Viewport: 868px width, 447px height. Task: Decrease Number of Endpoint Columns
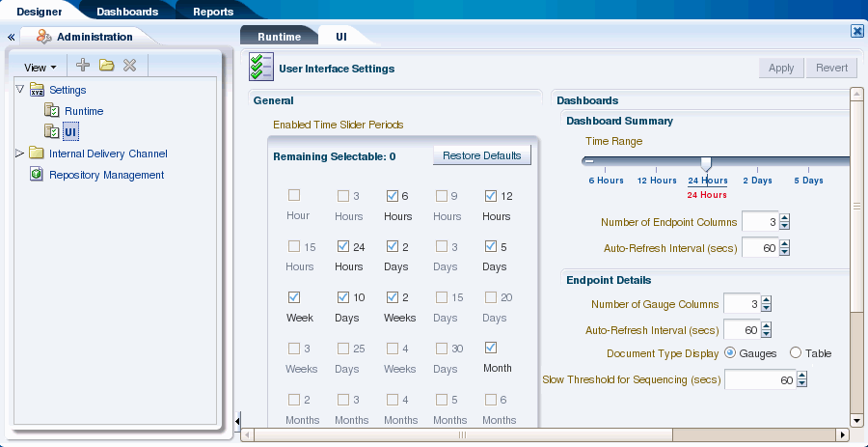pyautogui.click(x=784, y=226)
